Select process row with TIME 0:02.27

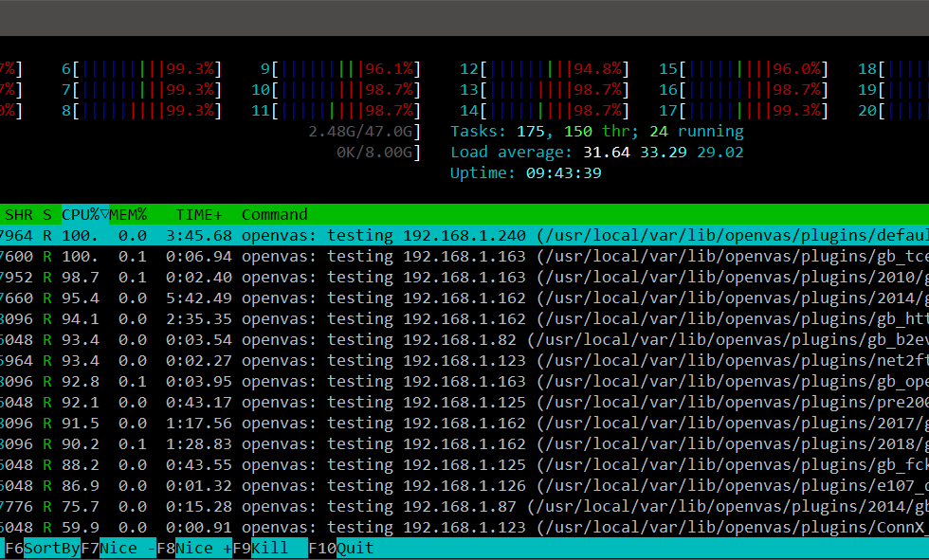click(464, 360)
